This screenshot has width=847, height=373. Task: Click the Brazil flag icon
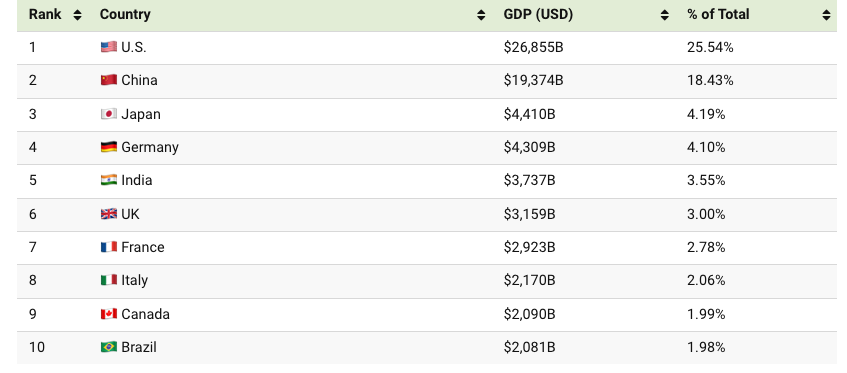(x=109, y=347)
